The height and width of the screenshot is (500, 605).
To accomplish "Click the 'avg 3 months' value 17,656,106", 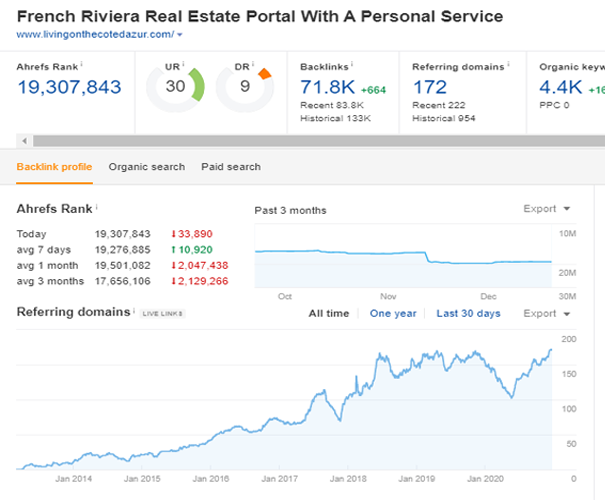I will point(123,281).
